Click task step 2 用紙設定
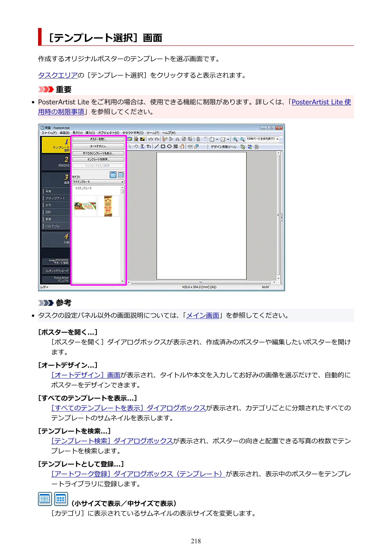Viewport: 392px width, 555px height. (x=56, y=162)
